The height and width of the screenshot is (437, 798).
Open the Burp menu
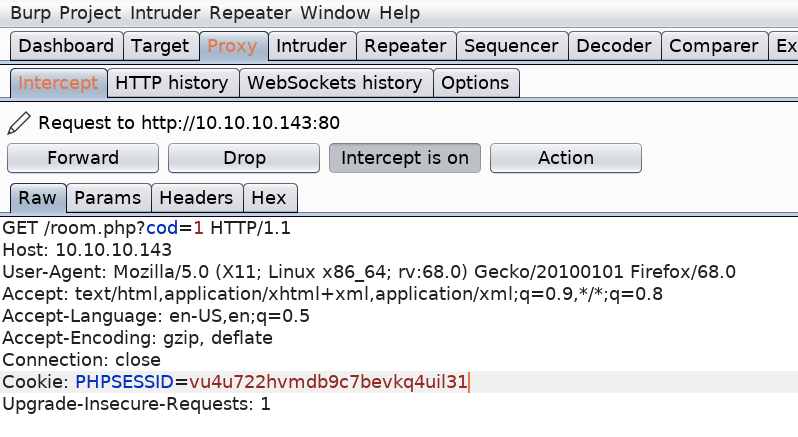click(32, 14)
